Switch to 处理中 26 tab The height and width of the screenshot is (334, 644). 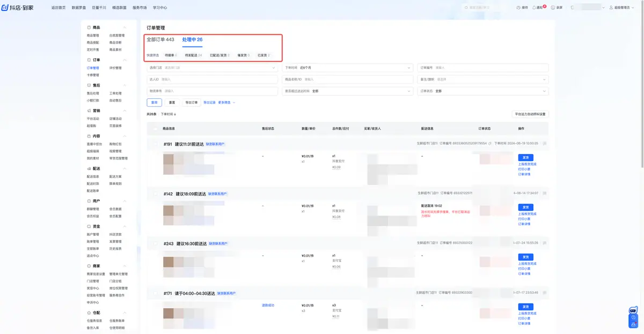(x=192, y=40)
